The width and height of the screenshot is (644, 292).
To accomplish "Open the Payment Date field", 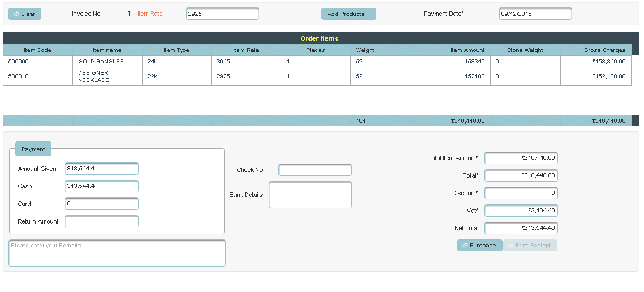I will pyautogui.click(x=535, y=14).
